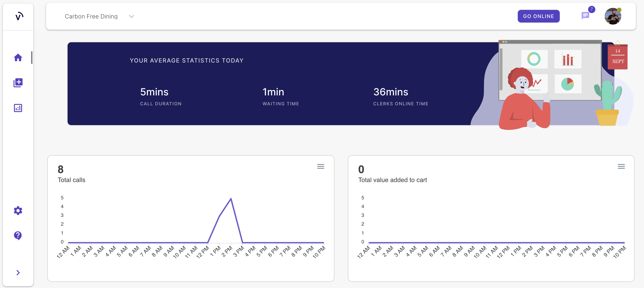Expand the sidebar with chevron arrow
The height and width of the screenshot is (288, 644).
[18, 272]
